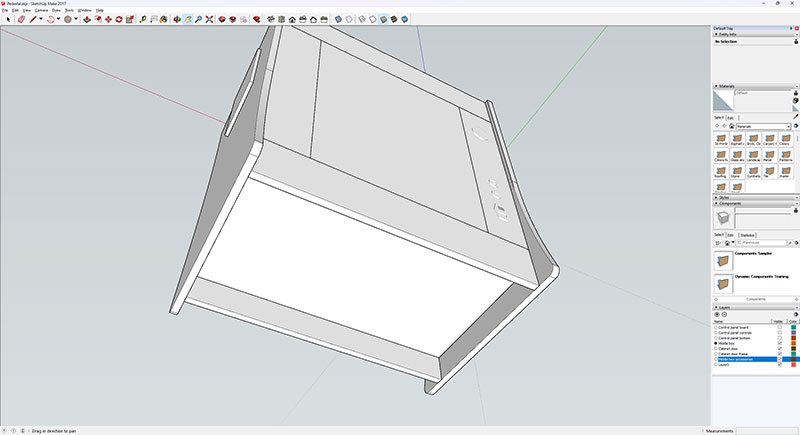
Task: Expand the Styles panel
Action: (716, 197)
